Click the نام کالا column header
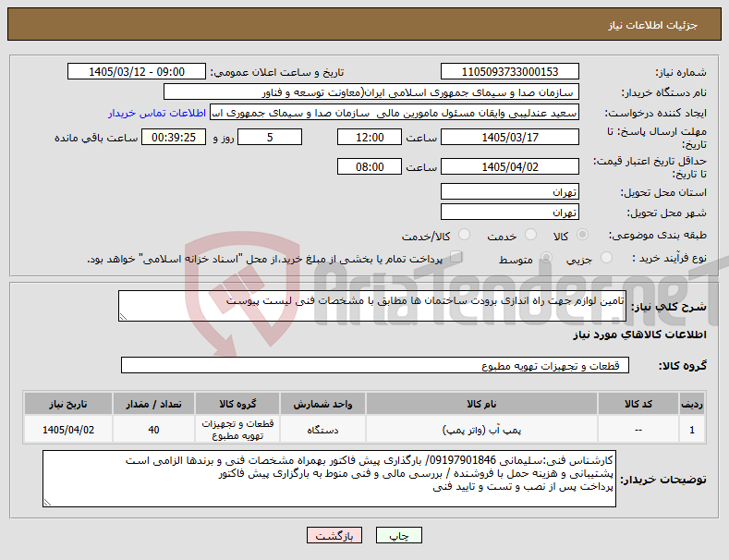Viewport: 729px width, 560px height. (481, 404)
